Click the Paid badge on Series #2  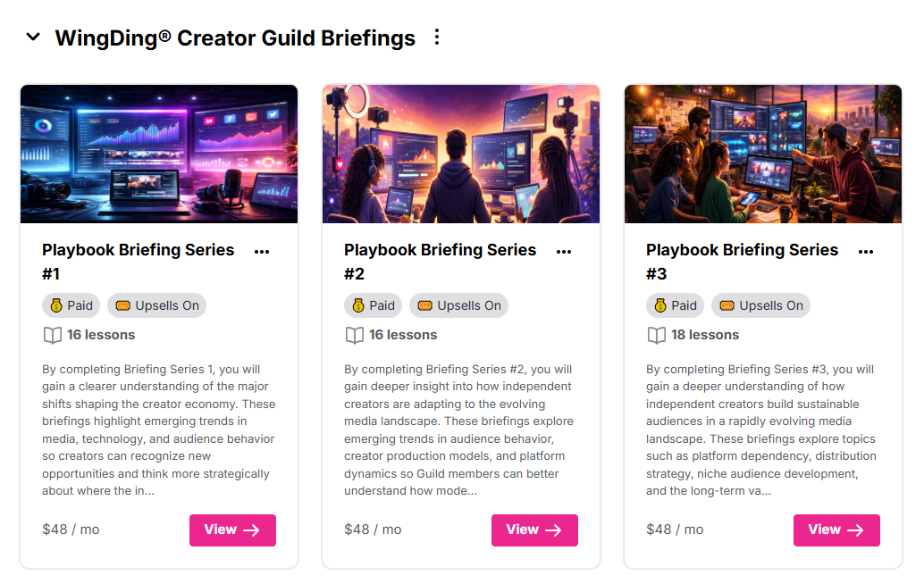pyautogui.click(x=374, y=305)
